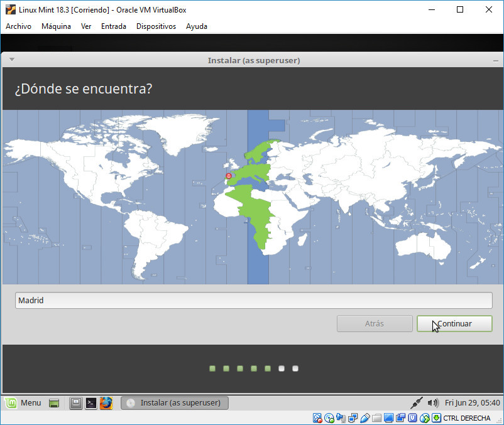Open the Máquina menu
504x425 pixels.
click(x=57, y=26)
